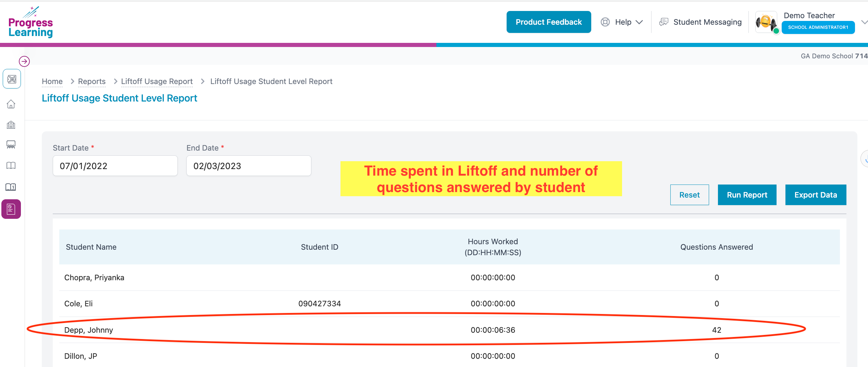The width and height of the screenshot is (868, 367).
Task: Click student ID 090427334
Action: pos(320,304)
